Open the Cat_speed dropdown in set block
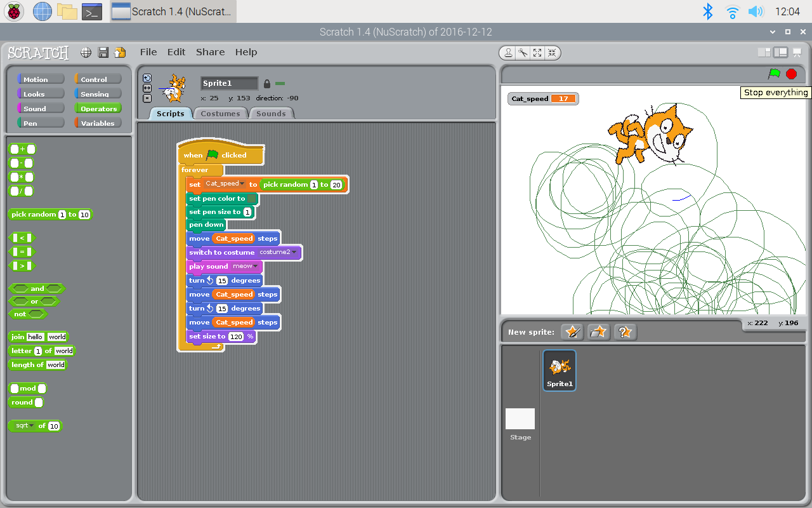 [243, 185]
